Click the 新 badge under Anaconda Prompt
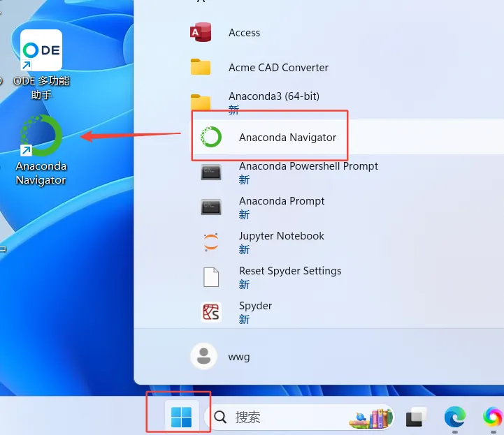This screenshot has height=435, width=504. [x=244, y=214]
